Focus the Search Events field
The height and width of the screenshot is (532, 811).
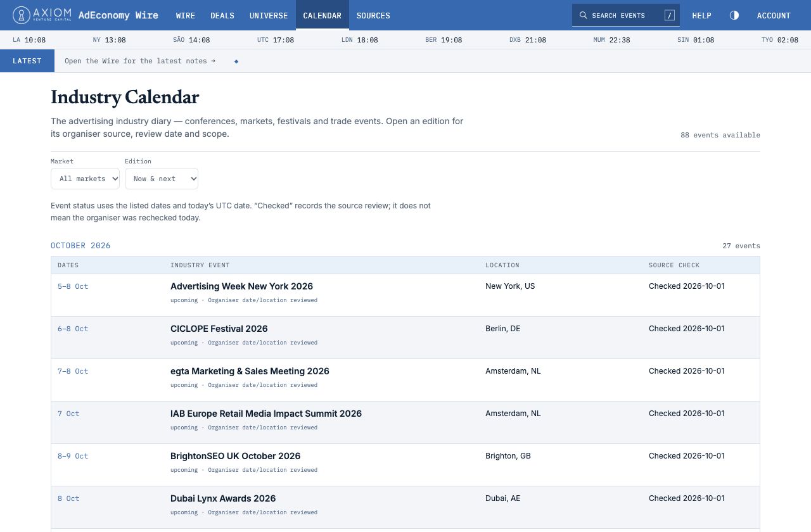(626, 15)
